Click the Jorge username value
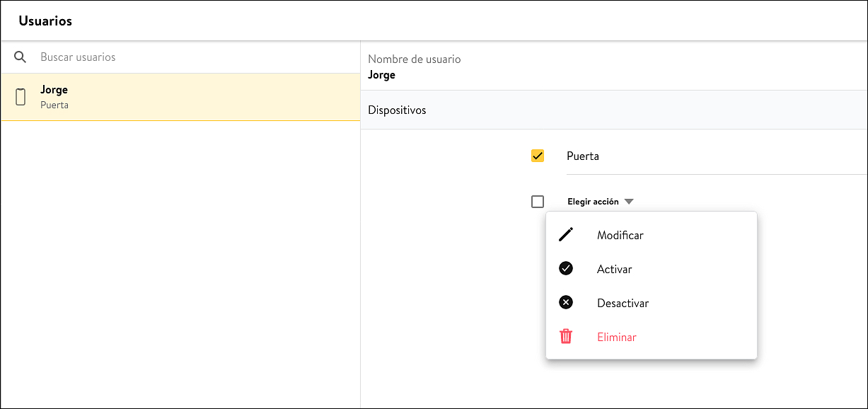Screen dimensions: 868x409 pyautogui.click(x=382, y=75)
